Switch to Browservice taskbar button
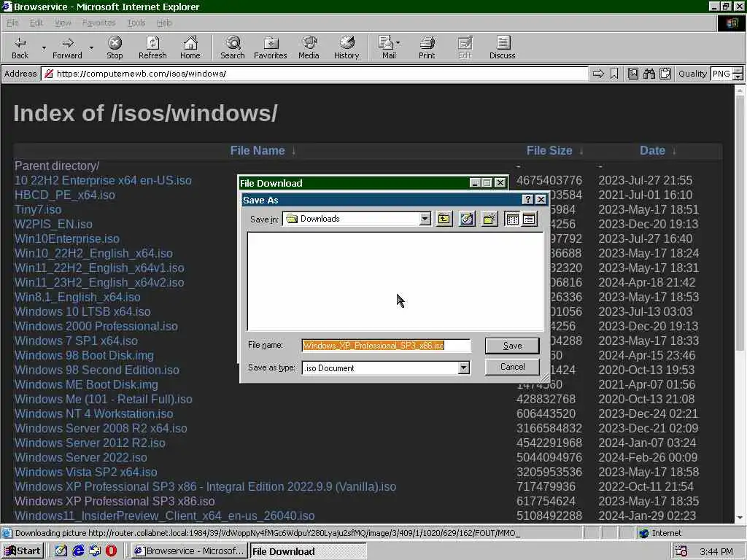This screenshot has height=560, width=747. [189, 551]
